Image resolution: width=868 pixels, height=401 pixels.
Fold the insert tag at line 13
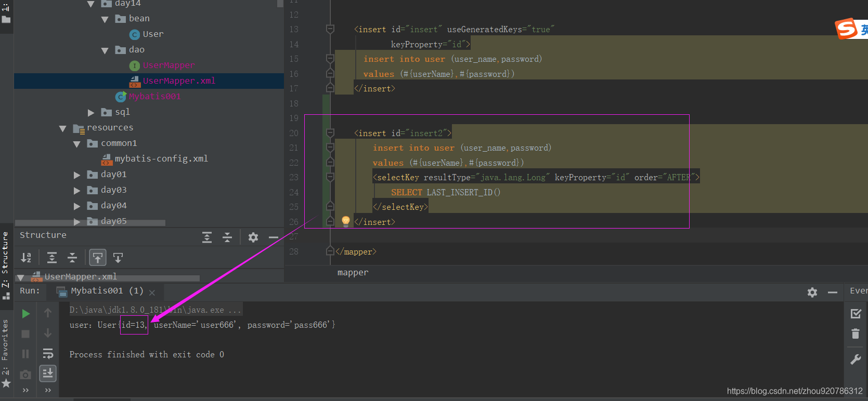click(x=330, y=29)
